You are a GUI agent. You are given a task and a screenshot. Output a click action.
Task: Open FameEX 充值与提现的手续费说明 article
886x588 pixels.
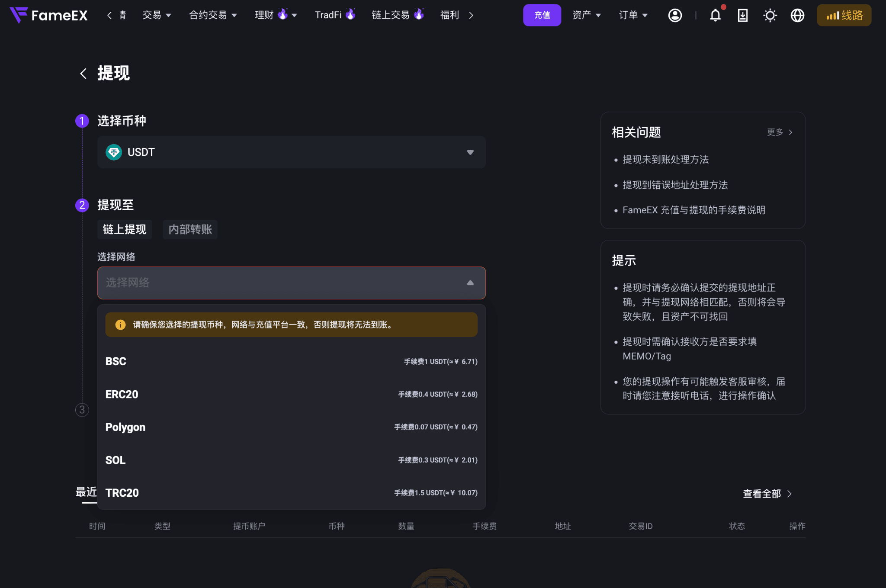point(694,210)
